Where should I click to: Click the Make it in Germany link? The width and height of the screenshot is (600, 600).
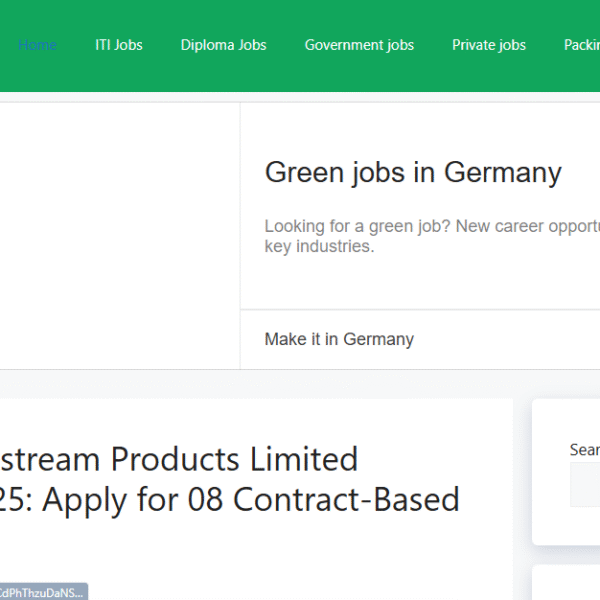(x=339, y=339)
